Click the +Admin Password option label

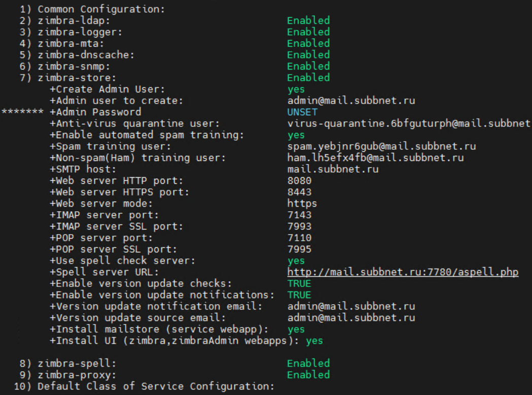click(95, 112)
